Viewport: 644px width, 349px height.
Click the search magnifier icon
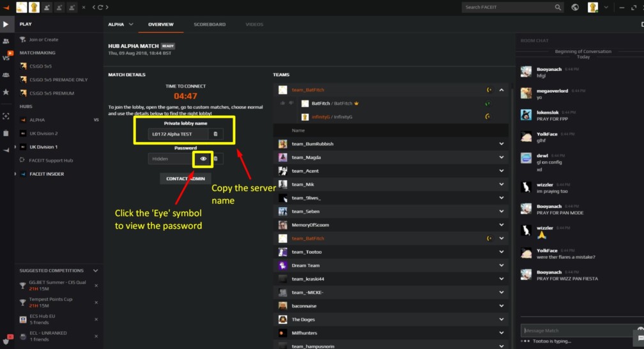[558, 7]
